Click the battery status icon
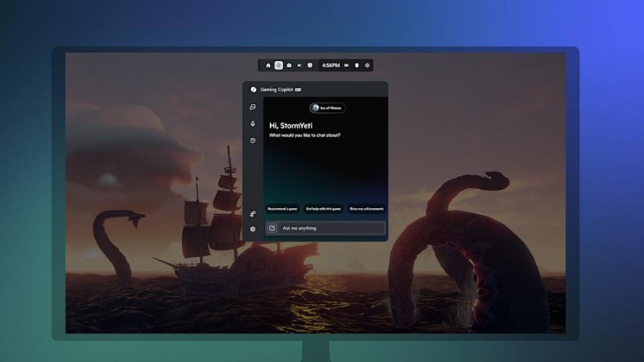The image size is (644, 362). pos(347,66)
